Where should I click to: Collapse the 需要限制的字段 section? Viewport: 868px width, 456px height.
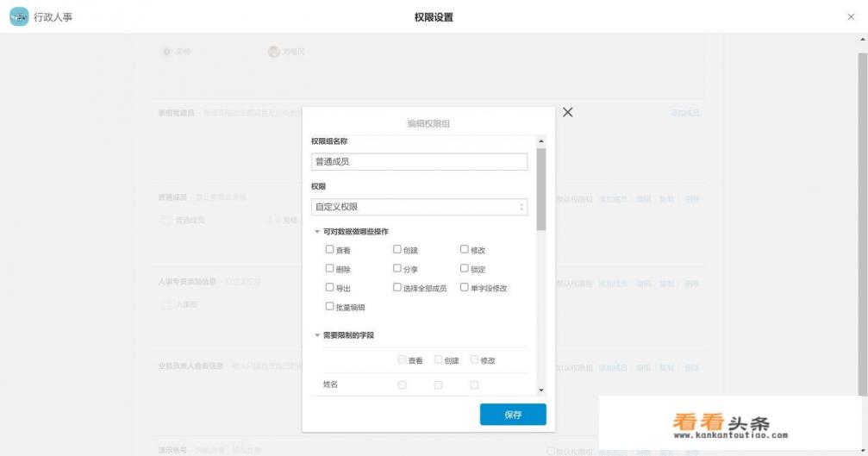click(x=316, y=335)
